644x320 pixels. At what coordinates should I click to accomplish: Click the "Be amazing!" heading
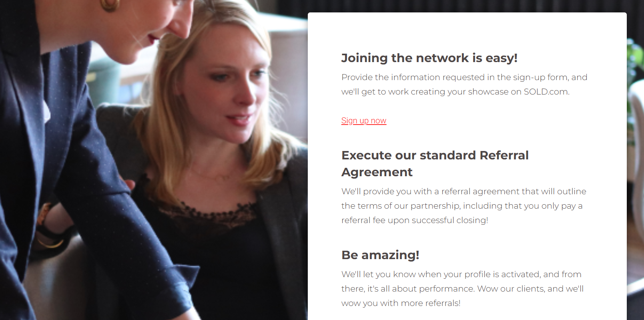pos(380,255)
